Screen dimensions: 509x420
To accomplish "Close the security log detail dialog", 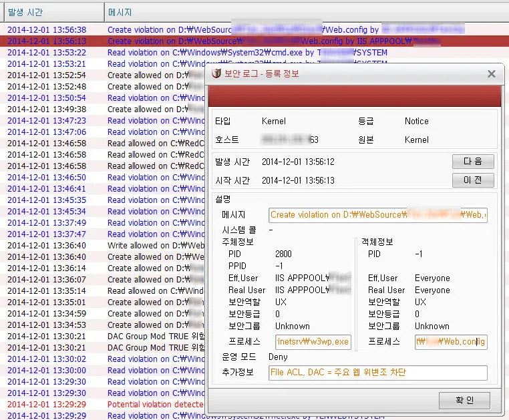I will point(491,74).
